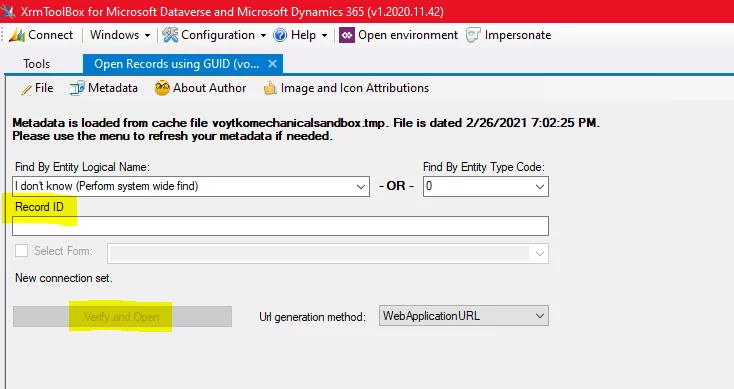This screenshot has height=389, width=734.
Task: Click the Verify and Open button
Action: pyautogui.click(x=122, y=317)
